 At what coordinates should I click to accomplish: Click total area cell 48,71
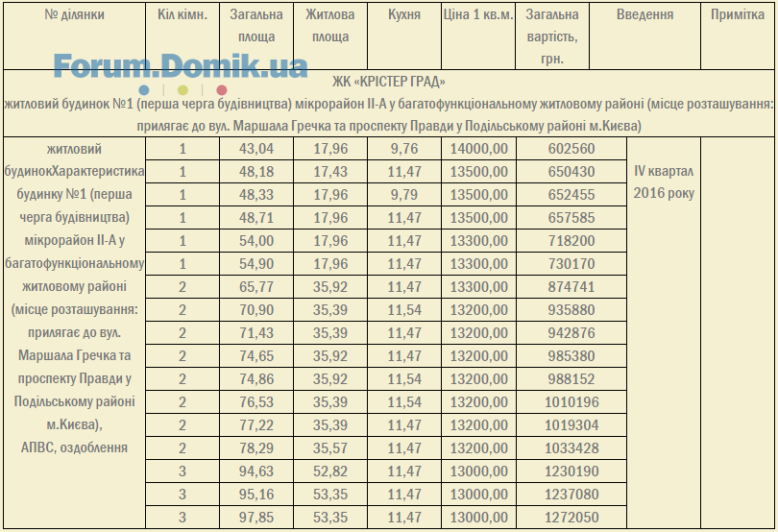(x=256, y=218)
